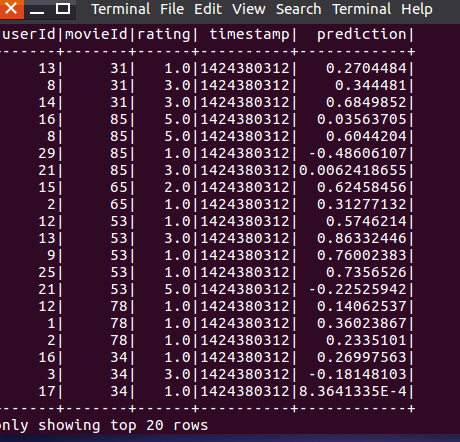
Task: Open the Edit menu
Action: (208, 9)
